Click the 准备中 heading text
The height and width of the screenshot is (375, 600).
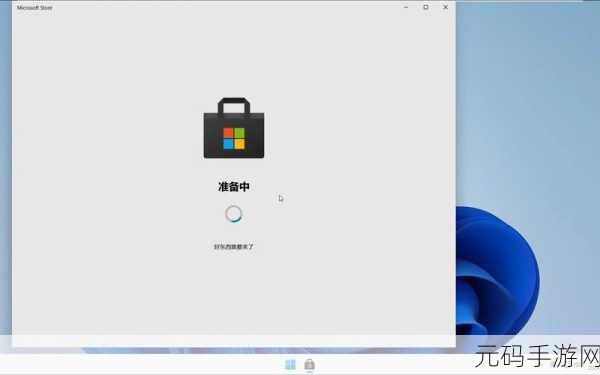(x=234, y=187)
